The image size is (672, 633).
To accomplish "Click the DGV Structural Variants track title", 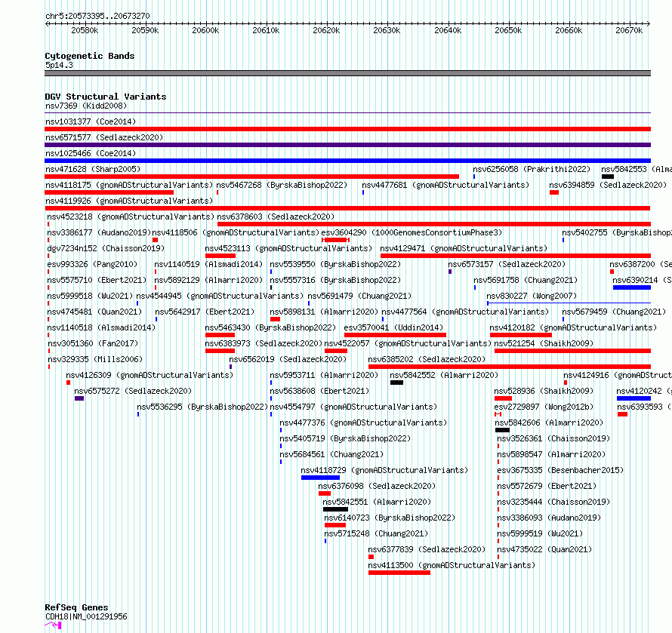I will pyautogui.click(x=106, y=97).
